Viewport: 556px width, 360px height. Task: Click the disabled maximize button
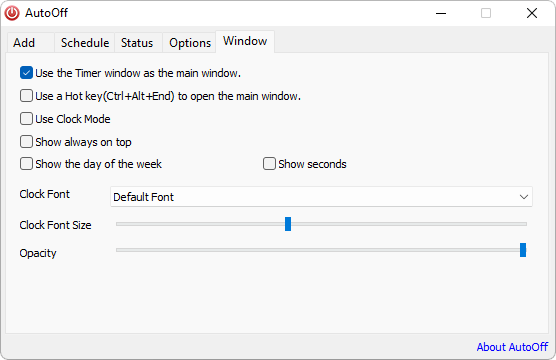[x=486, y=13]
